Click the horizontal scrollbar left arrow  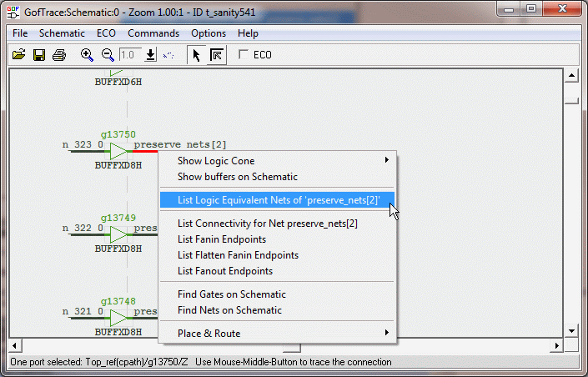(15, 345)
